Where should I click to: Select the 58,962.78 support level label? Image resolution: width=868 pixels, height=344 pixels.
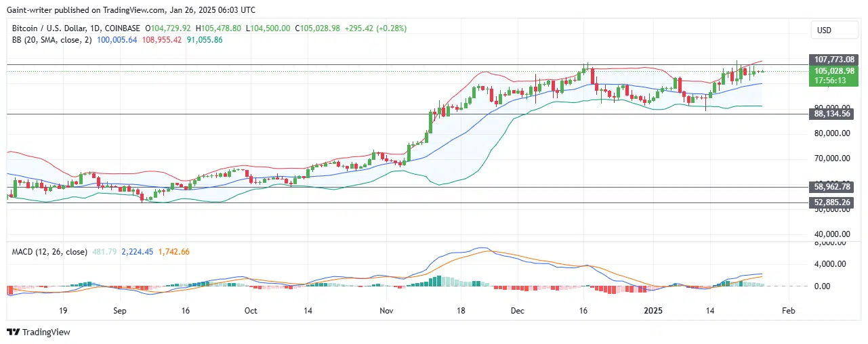click(x=831, y=187)
